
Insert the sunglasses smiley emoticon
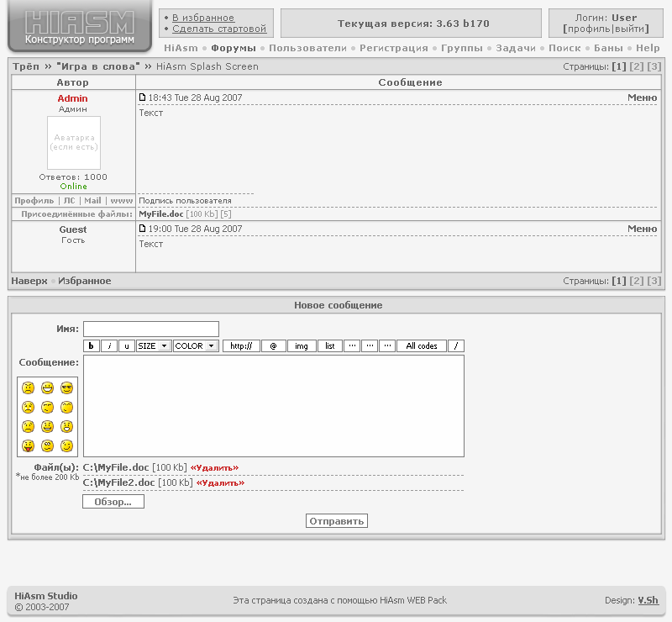[67, 388]
